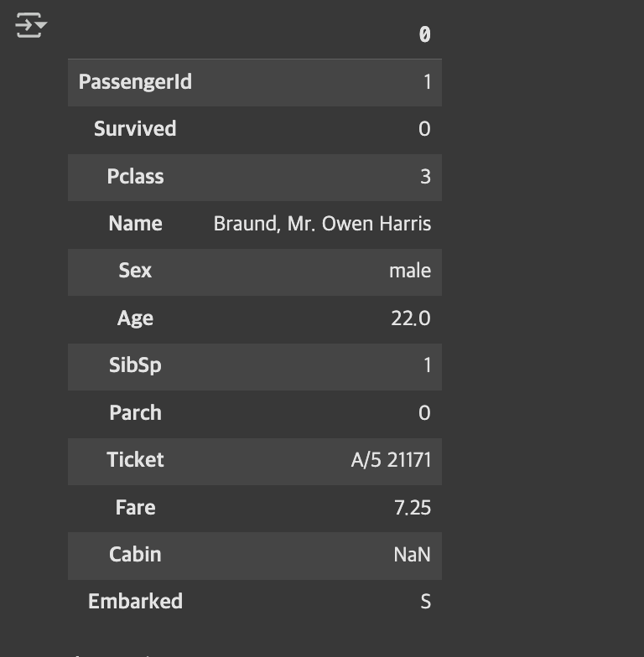Select the column header 0

[x=424, y=34]
